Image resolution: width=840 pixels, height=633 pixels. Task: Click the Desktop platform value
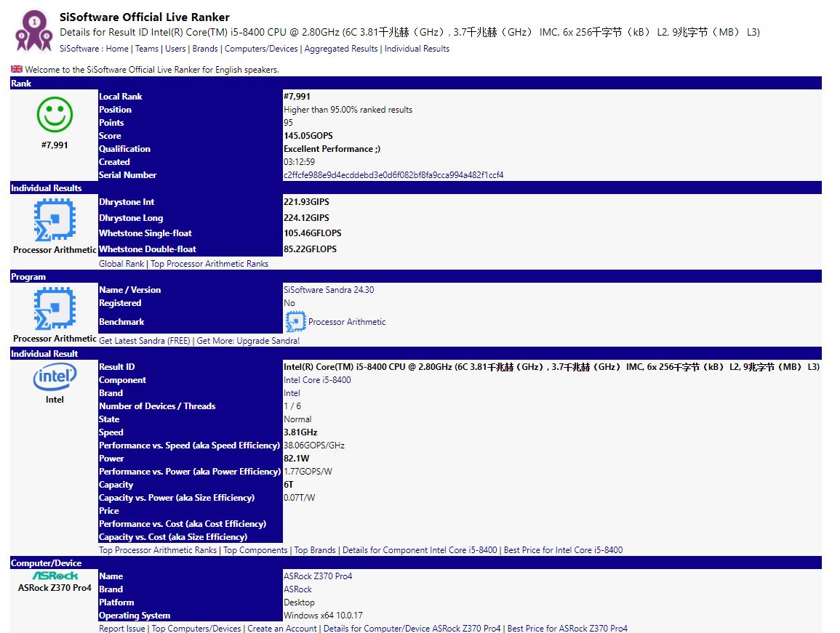tap(299, 602)
